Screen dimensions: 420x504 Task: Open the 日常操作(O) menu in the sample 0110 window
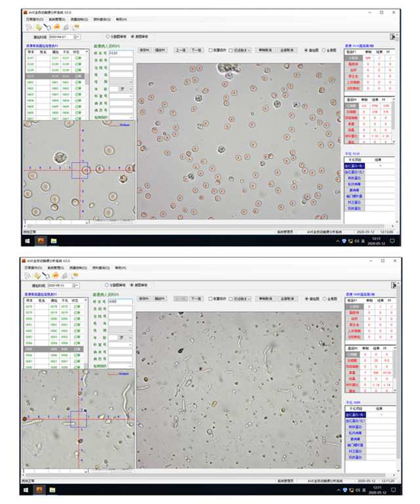[x=35, y=19]
